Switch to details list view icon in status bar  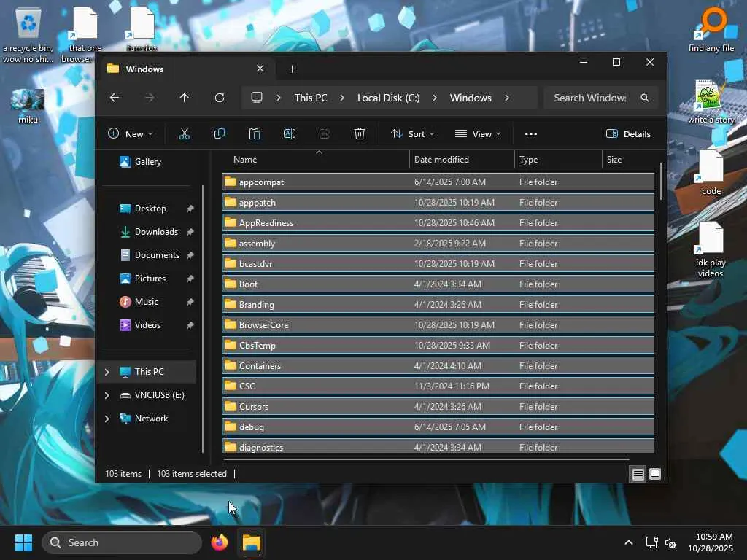pos(638,474)
